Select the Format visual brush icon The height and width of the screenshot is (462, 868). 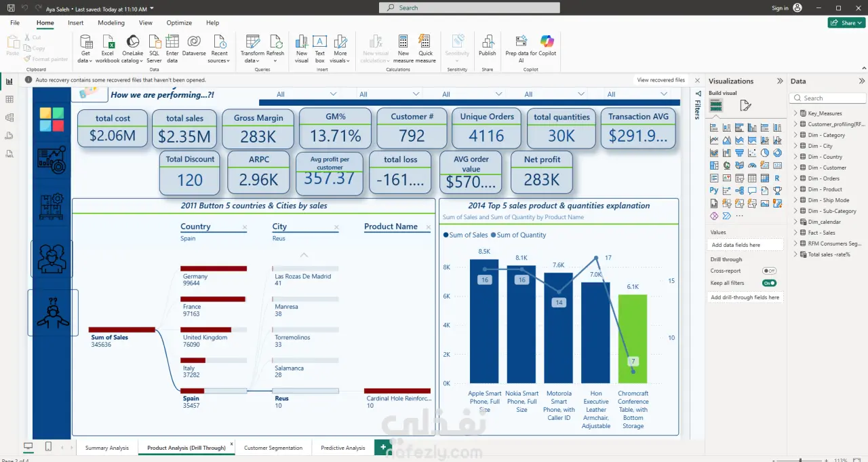[x=745, y=105]
